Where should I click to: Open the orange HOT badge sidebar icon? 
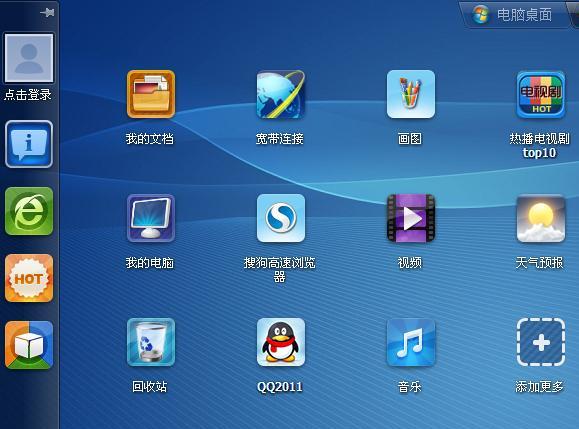29,278
